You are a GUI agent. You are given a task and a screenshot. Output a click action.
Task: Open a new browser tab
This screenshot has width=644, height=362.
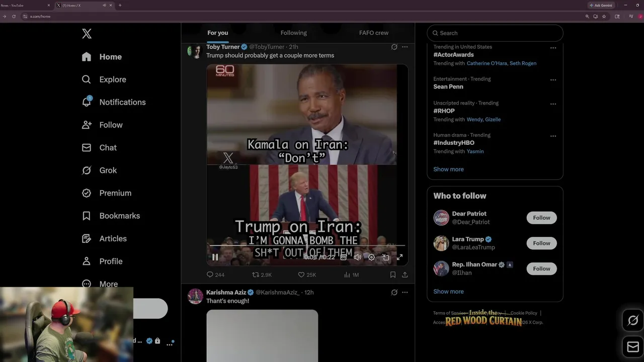(120, 5)
